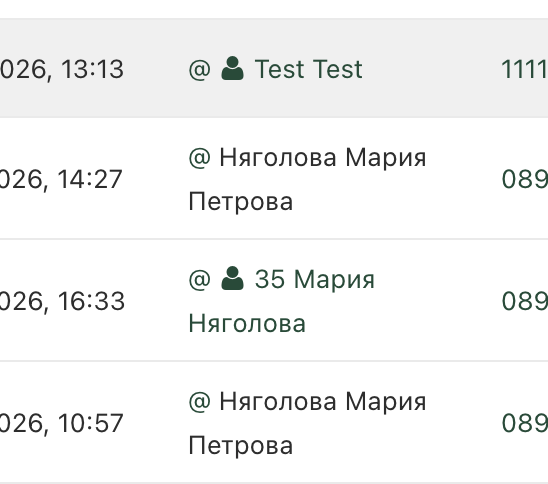Click the 089 phone number in the 10:57 row
This screenshot has width=548, height=484.
click(525, 423)
